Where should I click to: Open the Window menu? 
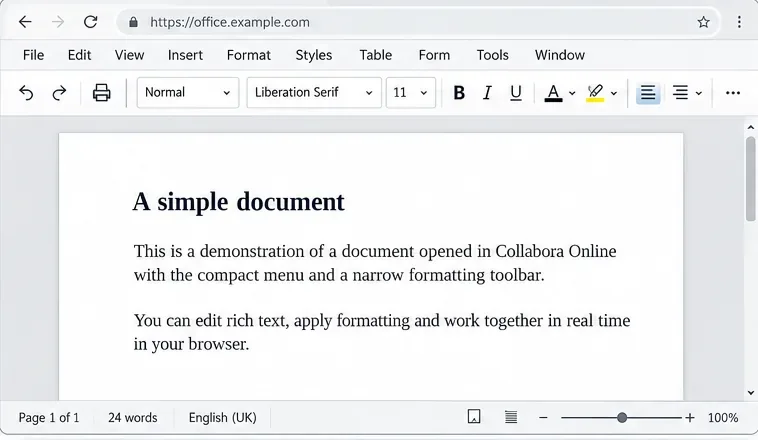pyautogui.click(x=560, y=55)
